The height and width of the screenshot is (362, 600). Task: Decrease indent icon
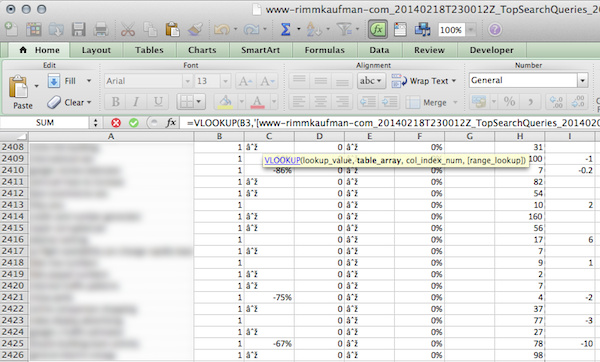(368, 102)
